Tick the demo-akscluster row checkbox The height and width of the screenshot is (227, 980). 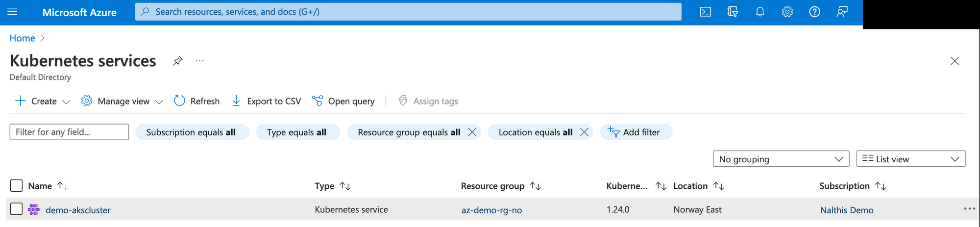[x=16, y=209]
